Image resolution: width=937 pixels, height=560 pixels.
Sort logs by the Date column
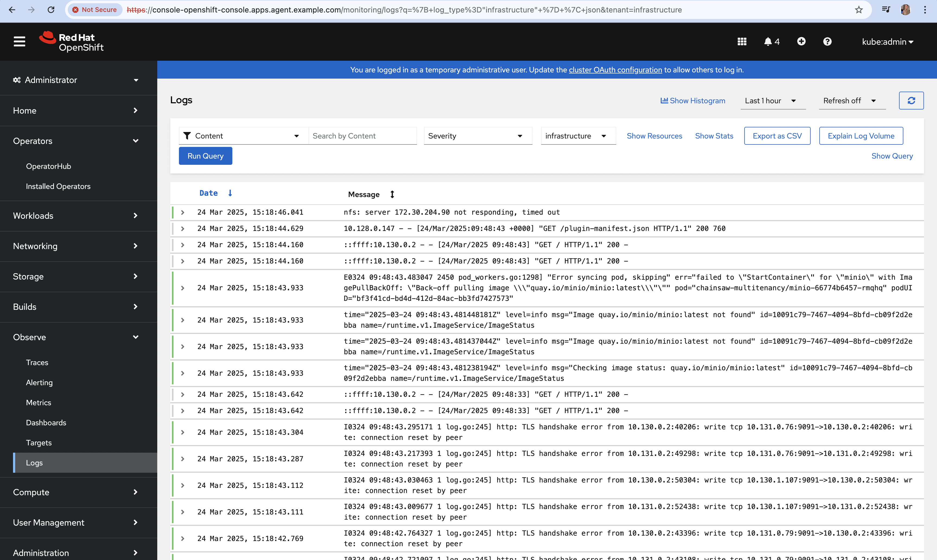point(209,193)
